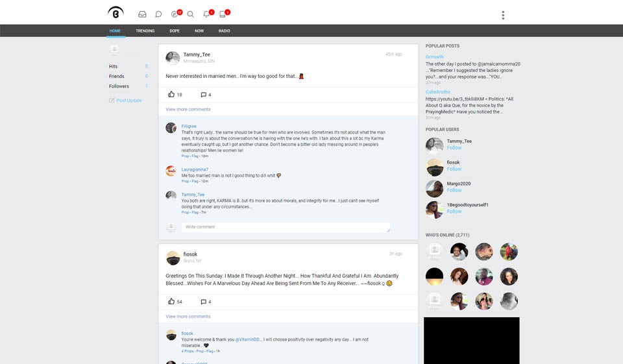
Task: Follow 1Begoodtoyourself1 in Popular Users
Action: (x=454, y=212)
